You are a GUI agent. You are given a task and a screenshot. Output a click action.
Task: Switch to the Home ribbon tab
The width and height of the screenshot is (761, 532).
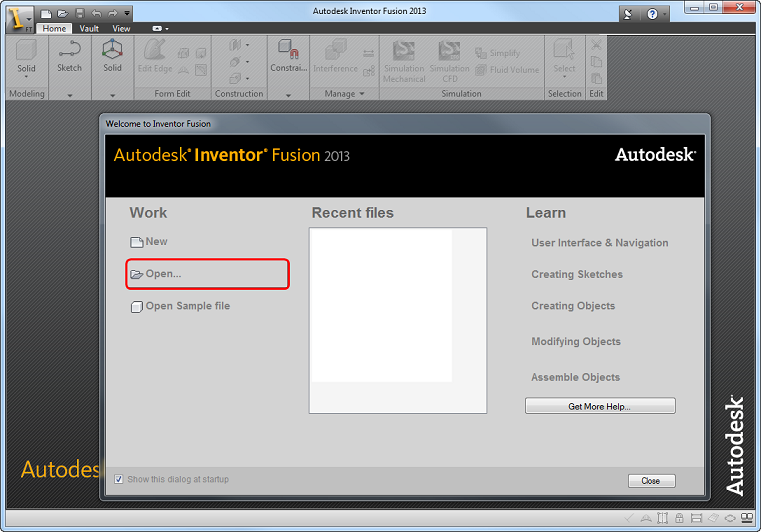pos(54,29)
